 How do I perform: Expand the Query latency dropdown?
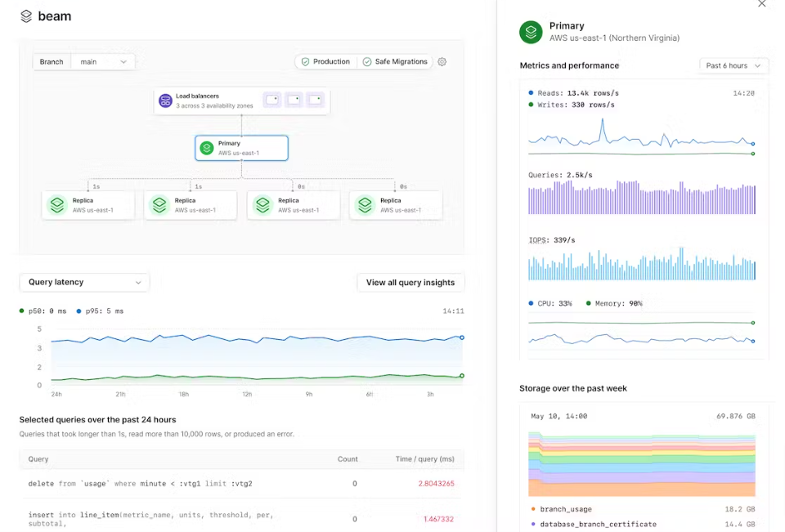84,283
